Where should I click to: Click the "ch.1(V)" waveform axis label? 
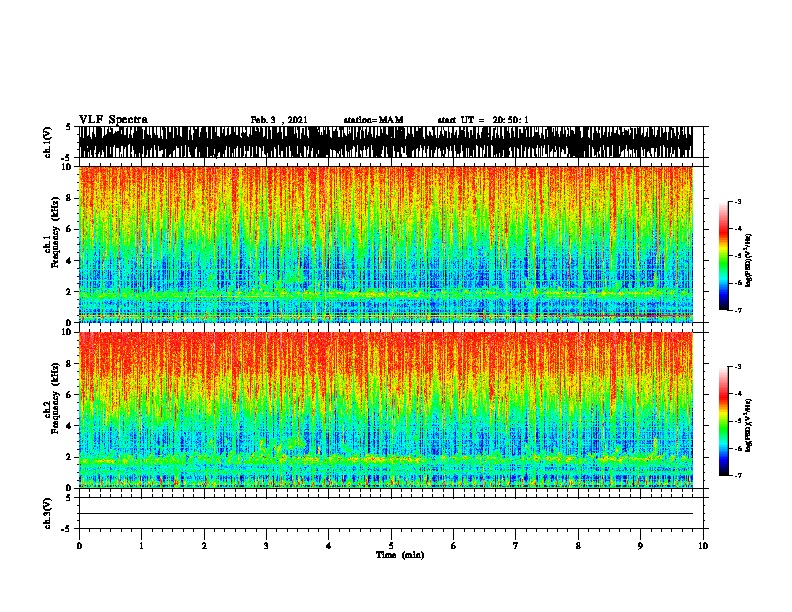(48, 142)
